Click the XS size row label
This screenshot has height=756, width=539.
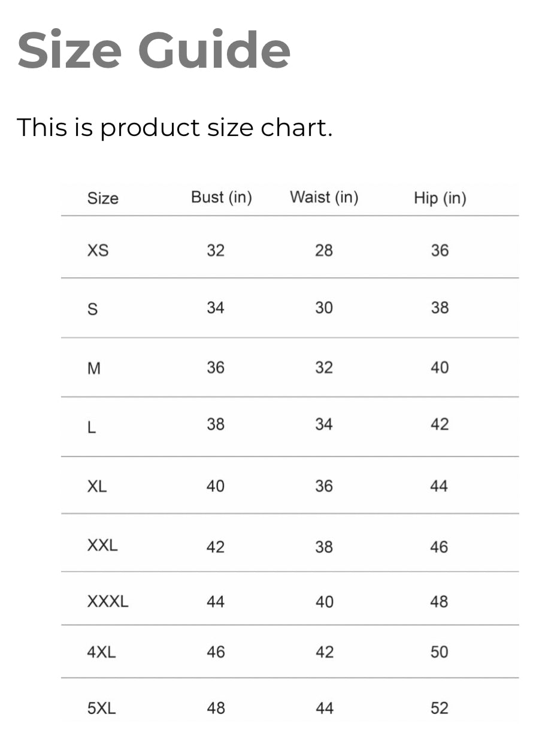pos(98,250)
